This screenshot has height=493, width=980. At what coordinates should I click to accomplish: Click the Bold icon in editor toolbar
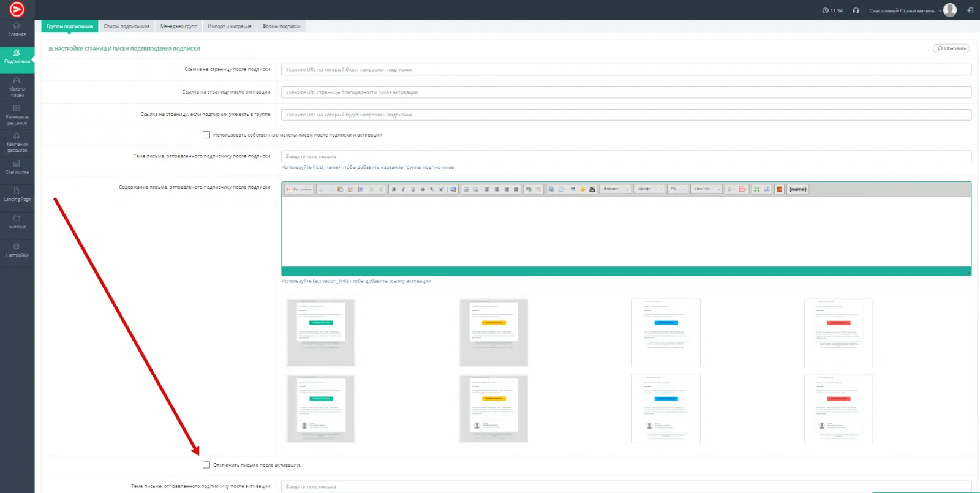pyautogui.click(x=393, y=189)
